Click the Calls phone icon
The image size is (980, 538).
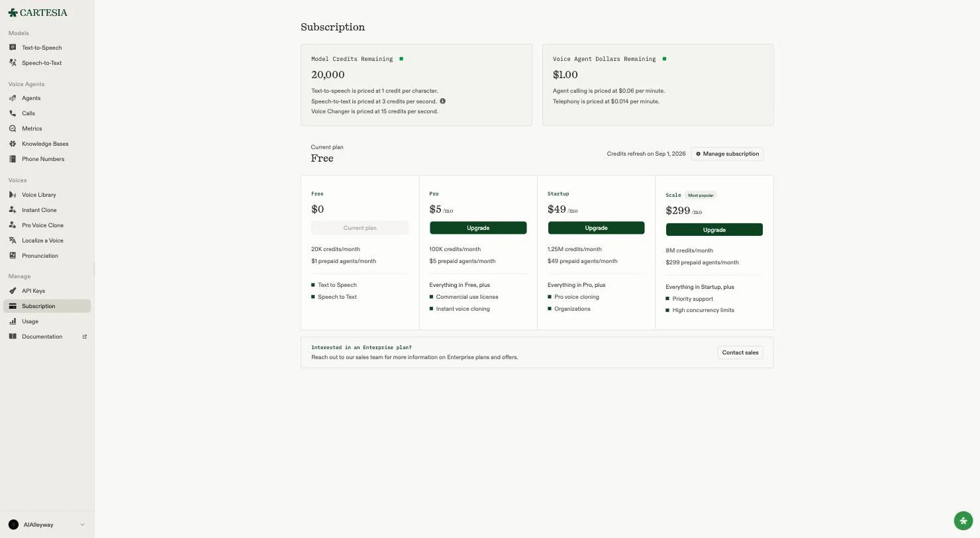13,113
